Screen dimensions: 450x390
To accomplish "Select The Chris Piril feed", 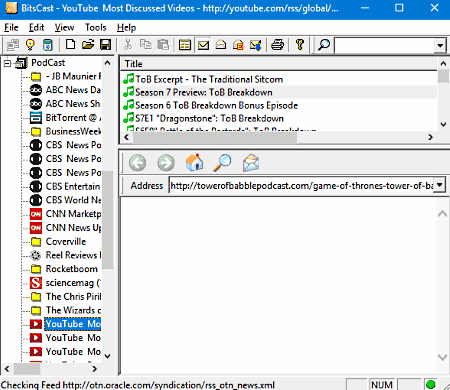I will [73, 296].
